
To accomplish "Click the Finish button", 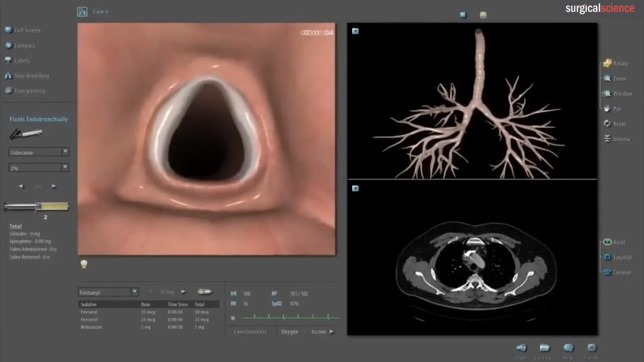I will pos(591,348).
